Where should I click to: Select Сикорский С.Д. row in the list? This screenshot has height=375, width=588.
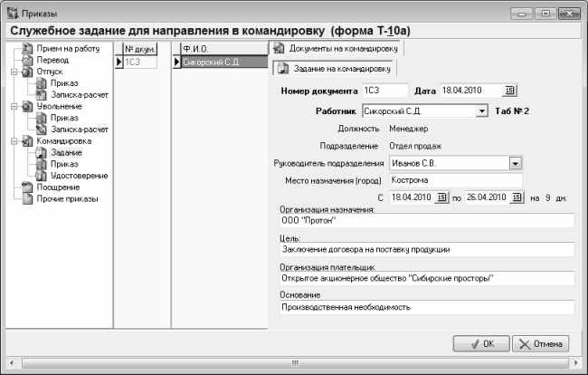click(220, 62)
